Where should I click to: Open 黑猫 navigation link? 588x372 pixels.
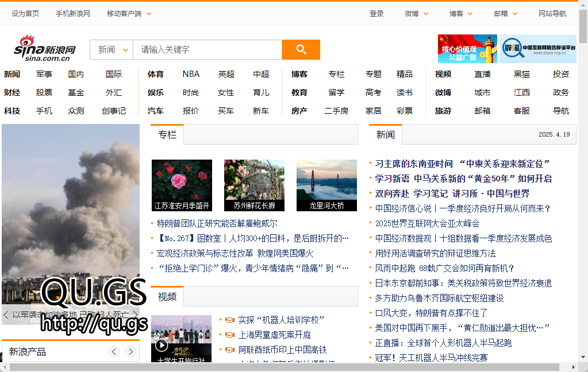tap(522, 74)
